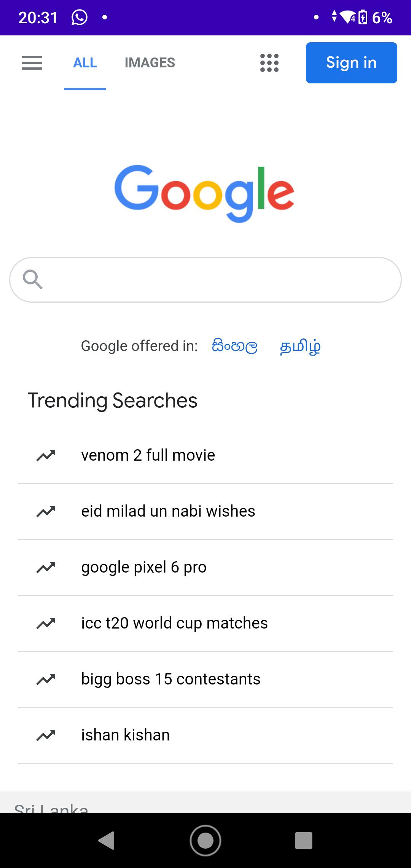Select icc t20 world cup matches
This screenshot has width=411, height=868.
click(x=205, y=623)
